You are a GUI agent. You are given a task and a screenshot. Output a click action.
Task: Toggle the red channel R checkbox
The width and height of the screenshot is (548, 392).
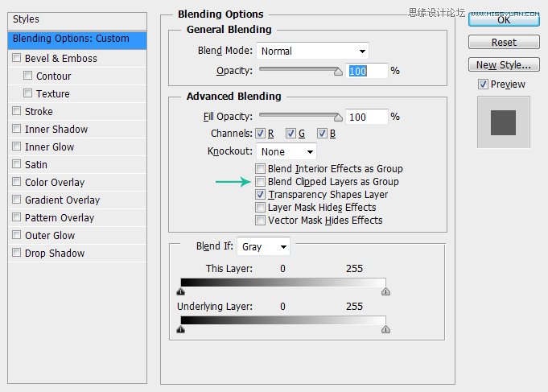260,134
